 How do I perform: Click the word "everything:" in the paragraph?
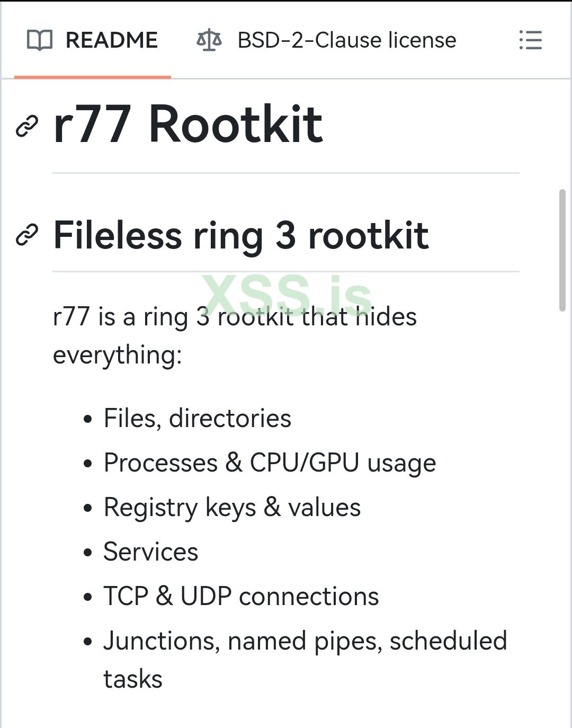118,355
